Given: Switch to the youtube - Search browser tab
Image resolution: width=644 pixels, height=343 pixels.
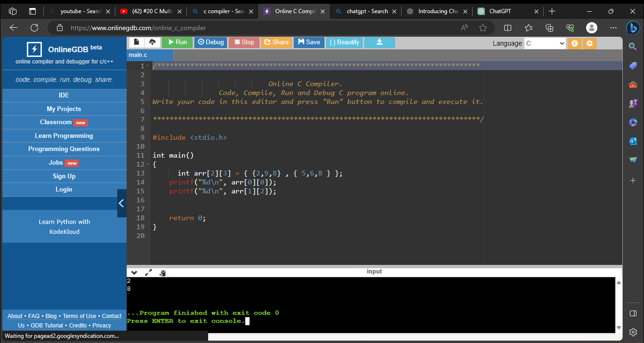Looking at the screenshot, I should pyautogui.click(x=79, y=11).
